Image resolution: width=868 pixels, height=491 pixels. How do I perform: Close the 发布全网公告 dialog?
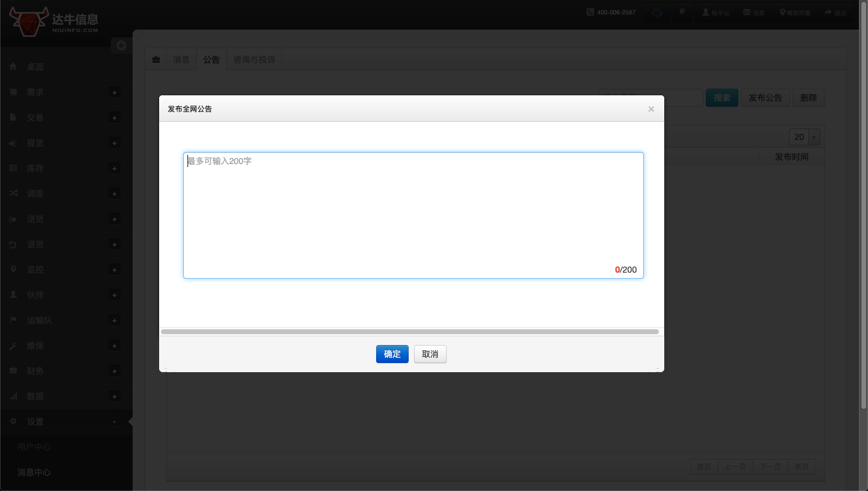pyautogui.click(x=651, y=109)
